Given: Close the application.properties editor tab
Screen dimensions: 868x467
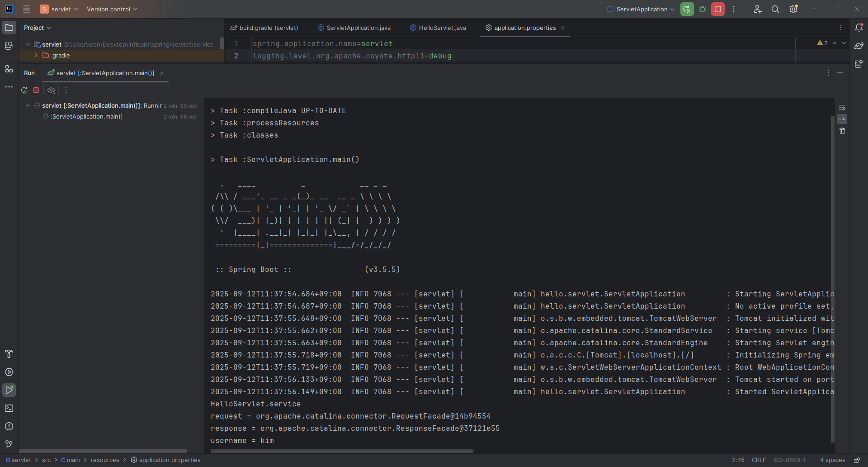Looking at the screenshot, I should pos(563,28).
